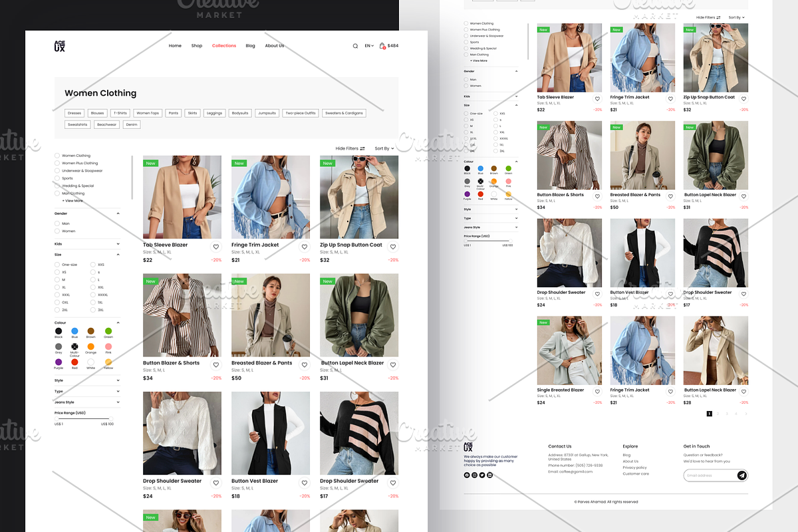Screen dimensions: 798x532
Task: Select Man under Gender on the left page
Action: (x=57, y=223)
